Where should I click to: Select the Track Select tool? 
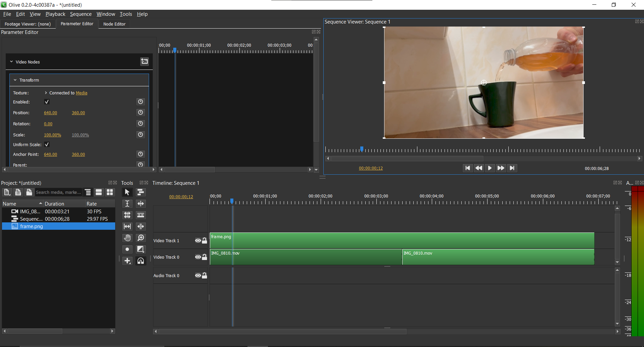click(x=141, y=192)
